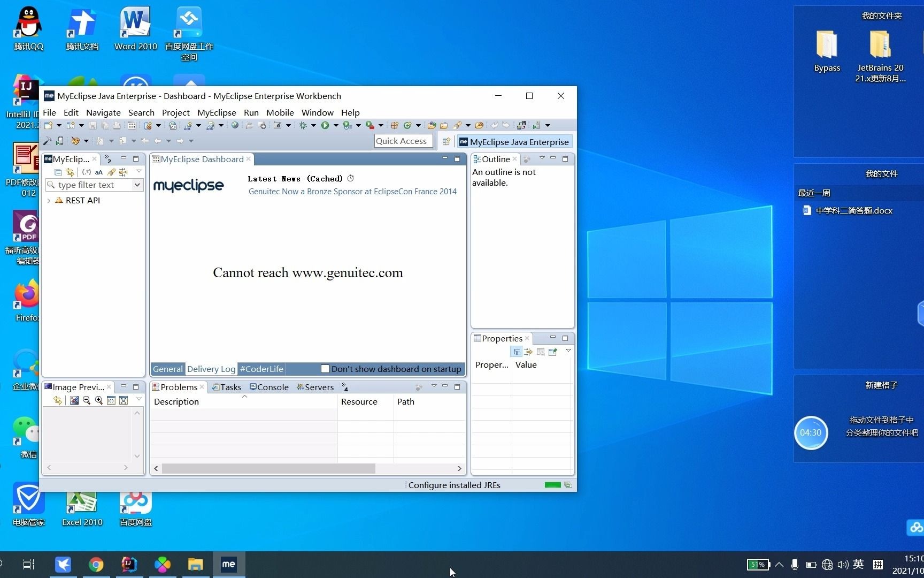This screenshot has height=578, width=924.
Task: Open the New wizard dropdown arrow
Action: (x=59, y=125)
